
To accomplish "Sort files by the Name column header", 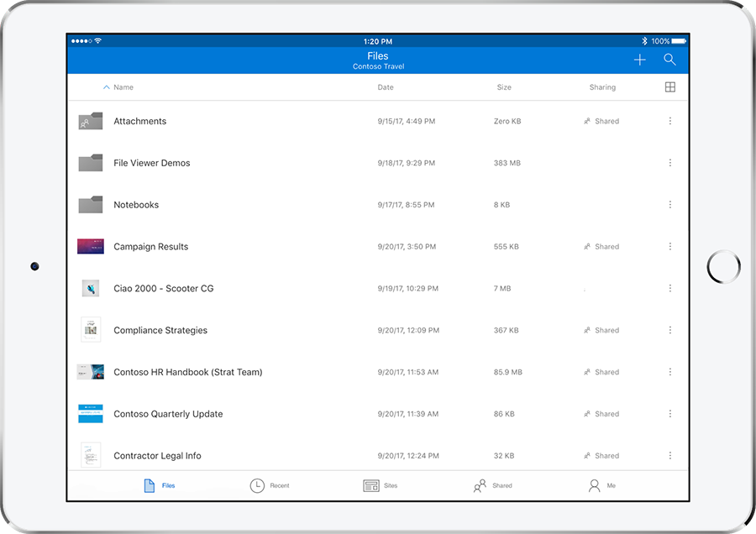I will point(123,87).
